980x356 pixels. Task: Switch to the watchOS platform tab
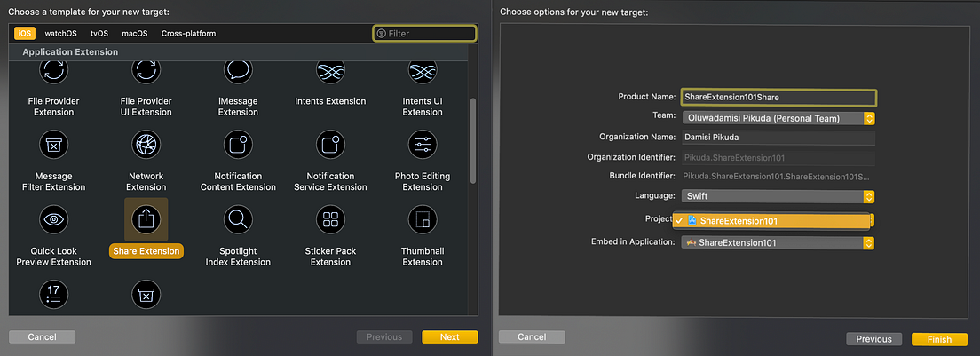tap(60, 33)
